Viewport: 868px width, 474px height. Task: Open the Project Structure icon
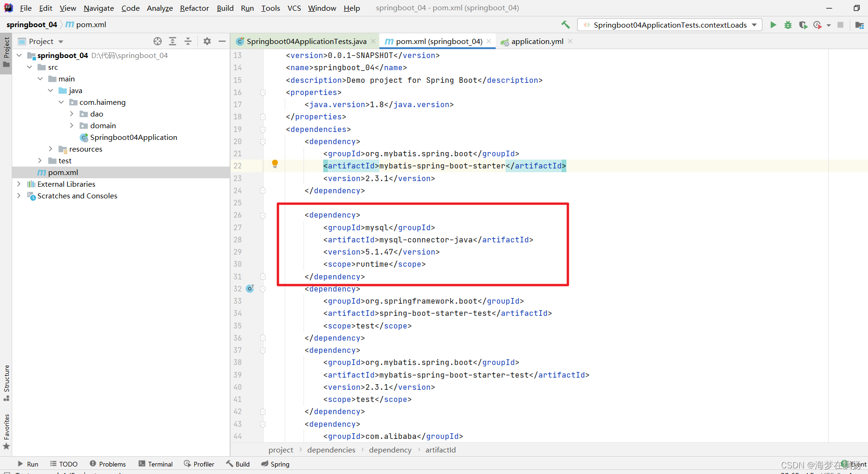pos(859,25)
